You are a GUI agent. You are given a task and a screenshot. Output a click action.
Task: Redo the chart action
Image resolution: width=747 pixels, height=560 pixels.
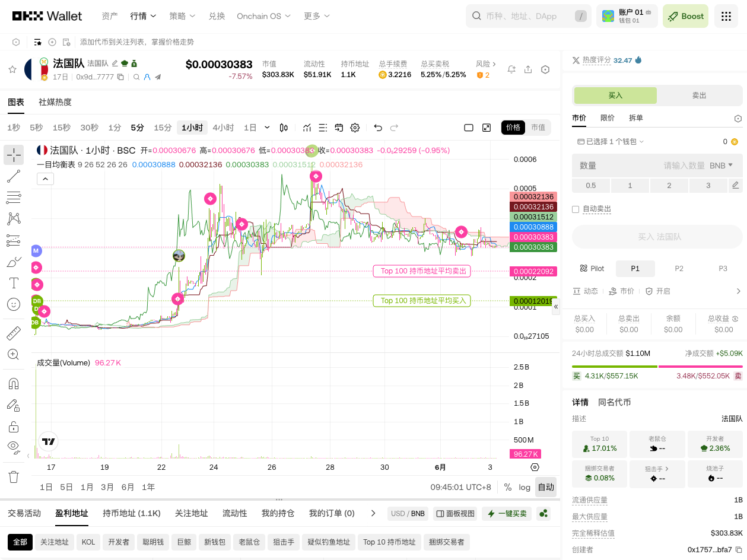[x=394, y=128]
